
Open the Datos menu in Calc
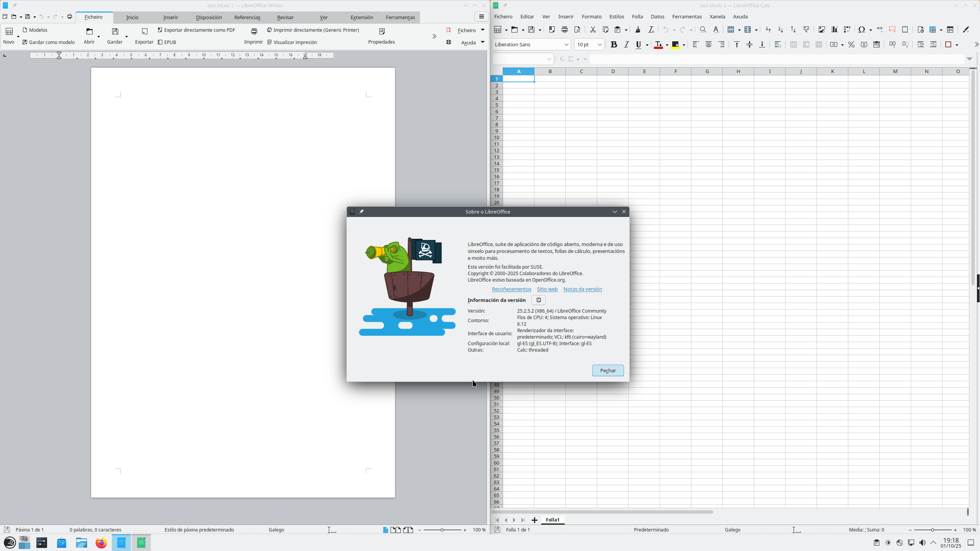point(657,17)
